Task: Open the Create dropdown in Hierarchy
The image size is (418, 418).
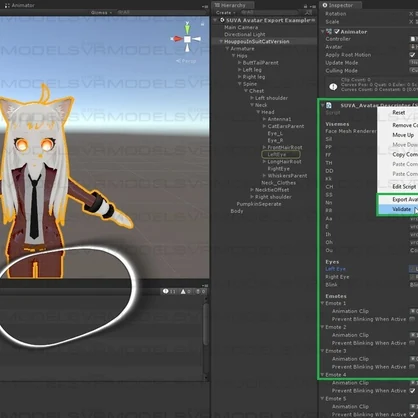Action: (x=226, y=13)
